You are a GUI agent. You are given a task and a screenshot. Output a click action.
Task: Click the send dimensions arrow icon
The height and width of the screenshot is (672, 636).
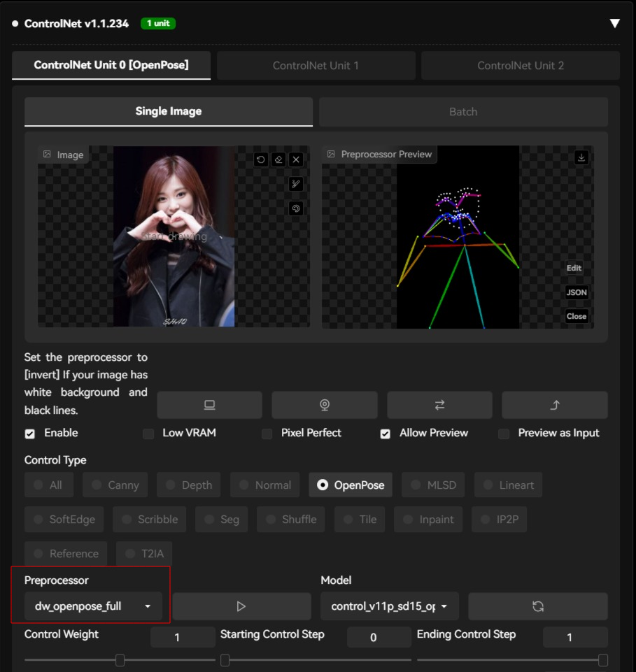coord(553,405)
